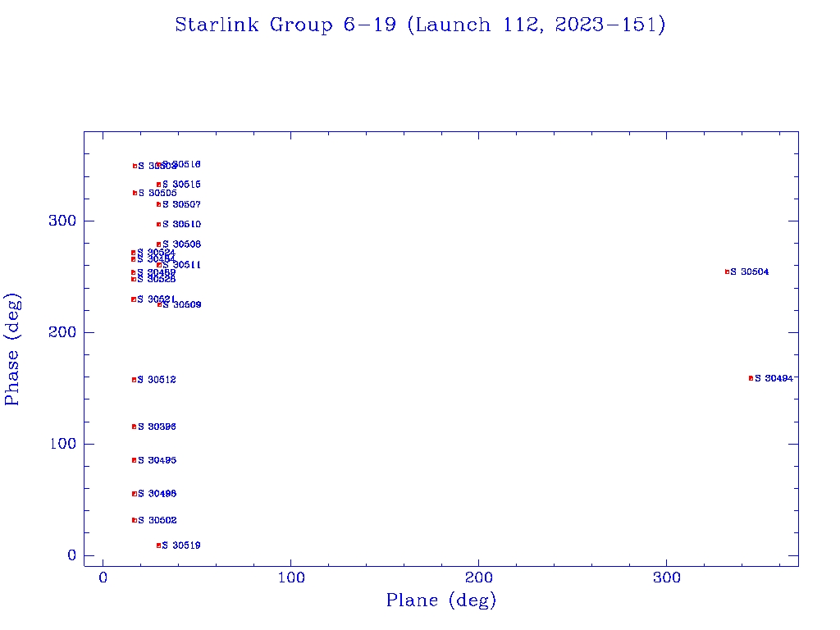
Task: Click the Plane (deg) x-axis label
Action: tap(441, 600)
